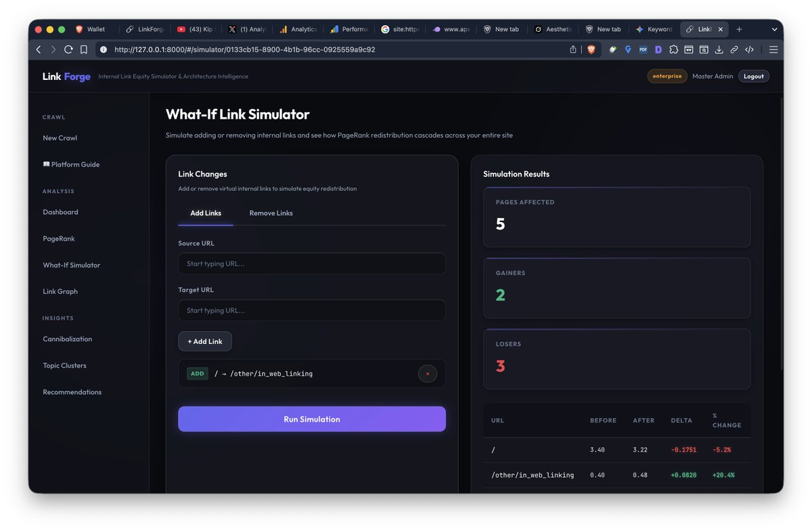The height and width of the screenshot is (531, 812).
Task: Open PageRank in sidebar
Action: (59, 238)
